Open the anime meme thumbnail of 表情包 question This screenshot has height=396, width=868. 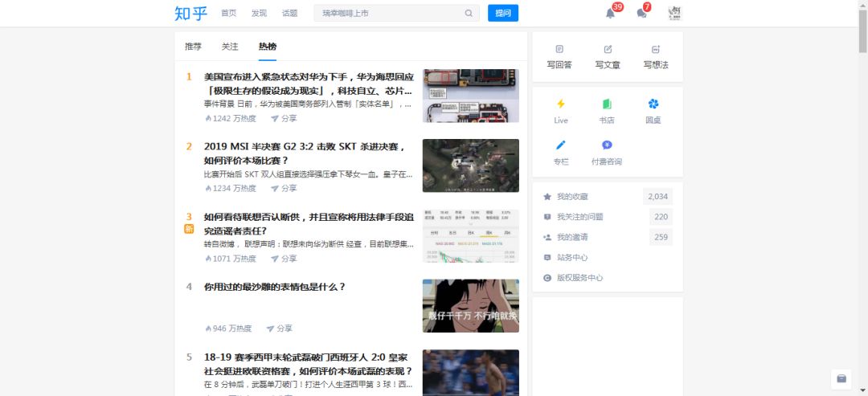point(470,306)
